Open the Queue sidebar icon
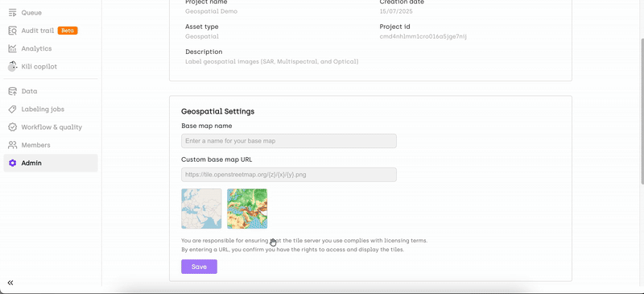Viewport: 644px width, 294px height. tap(12, 13)
